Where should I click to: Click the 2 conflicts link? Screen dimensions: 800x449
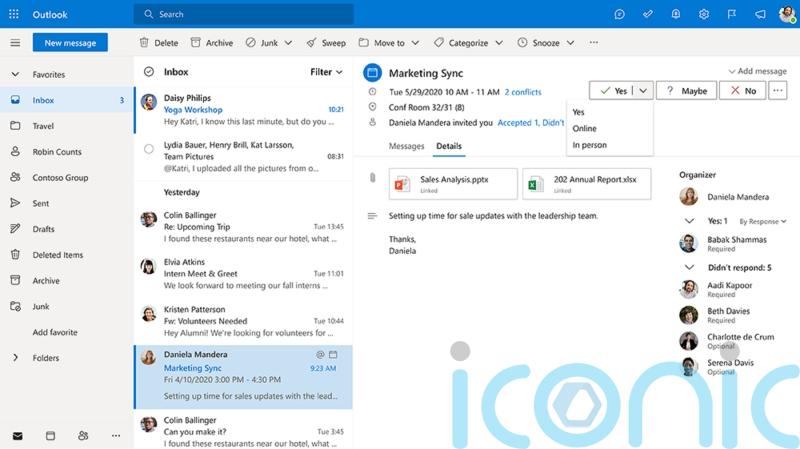523,92
